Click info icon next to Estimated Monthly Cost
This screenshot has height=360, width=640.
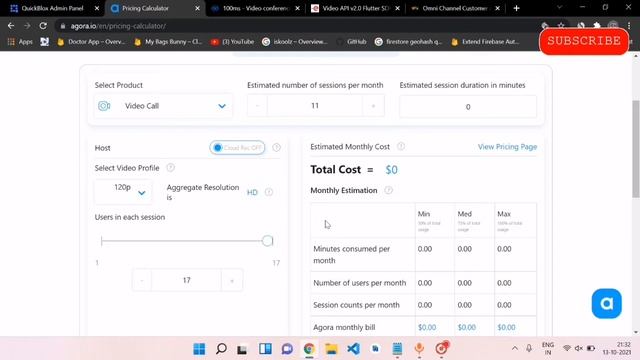pos(401,146)
